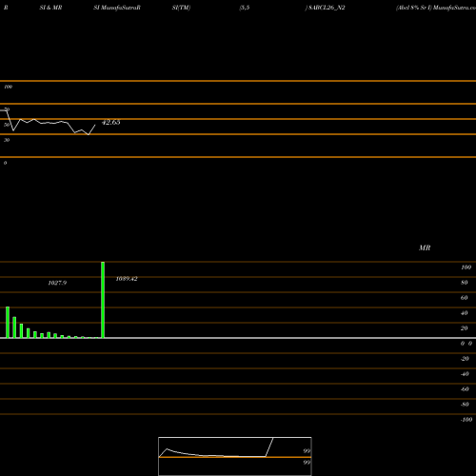476x476 pixels.
Task: Click the RSI value label 42.65
Action: [x=111, y=122]
